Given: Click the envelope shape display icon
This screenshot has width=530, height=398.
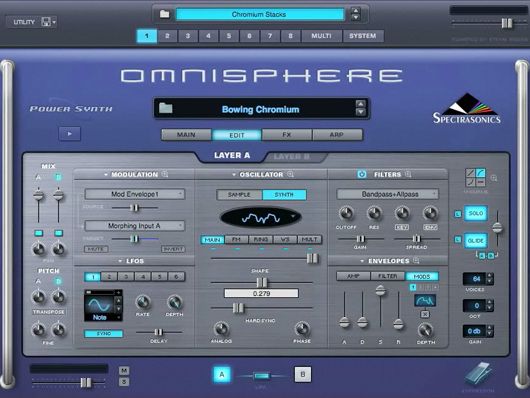Looking at the screenshot, I should pos(425,300).
